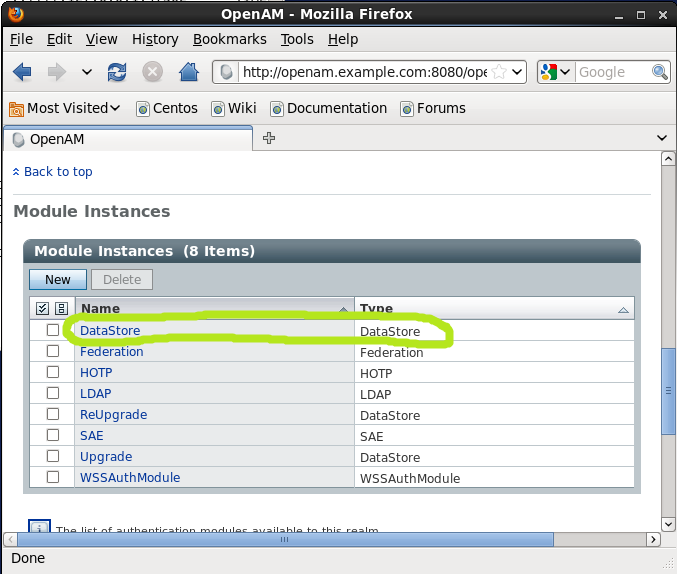677x574 pixels.
Task: Go back with the blue Back arrow
Action: click(x=22, y=72)
